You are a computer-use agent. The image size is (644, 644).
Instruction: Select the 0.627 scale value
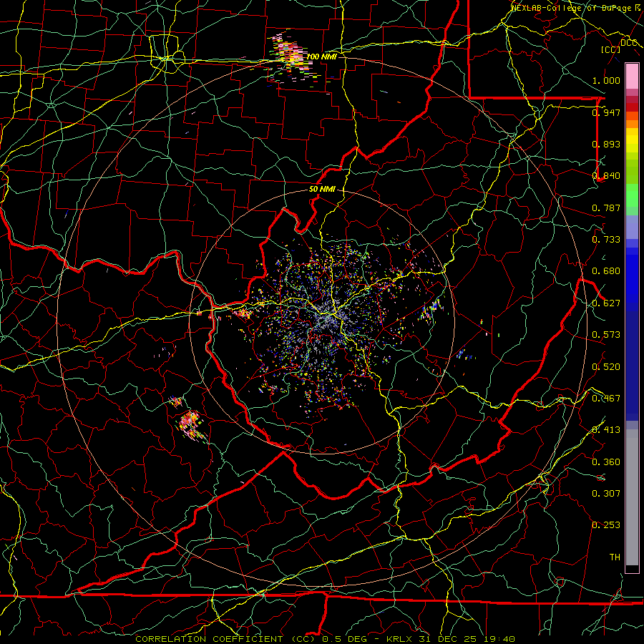pyautogui.click(x=606, y=303)
